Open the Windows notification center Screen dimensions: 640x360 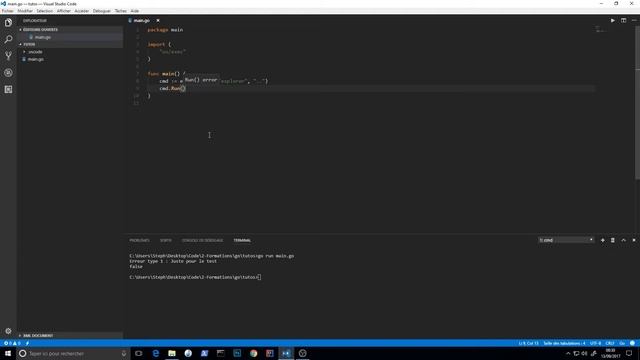pos(629,353)
